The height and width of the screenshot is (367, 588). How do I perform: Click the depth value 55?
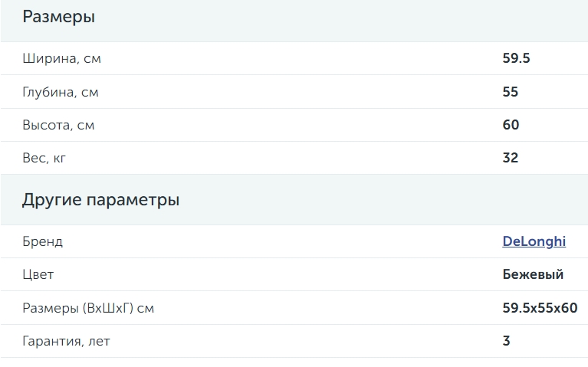point(511,92)
